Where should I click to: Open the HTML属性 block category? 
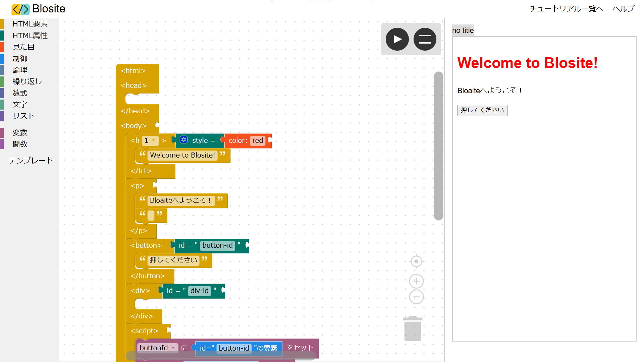30,36
